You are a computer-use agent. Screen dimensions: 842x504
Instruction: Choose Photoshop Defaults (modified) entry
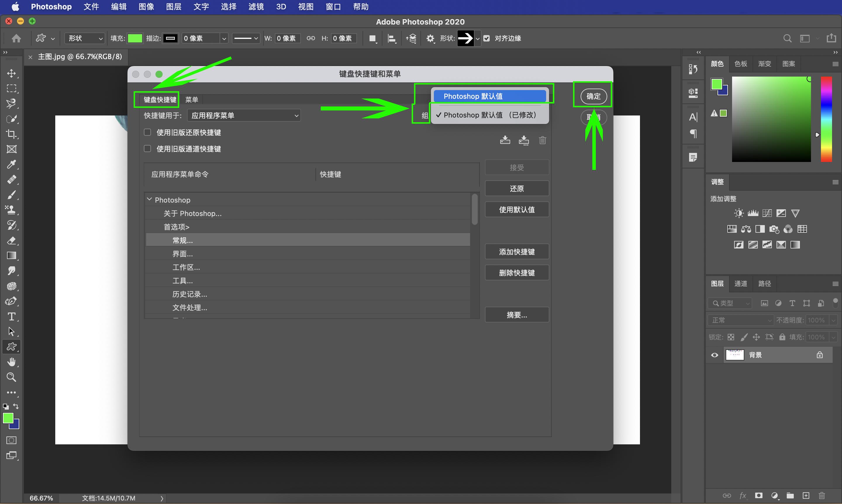489,115
